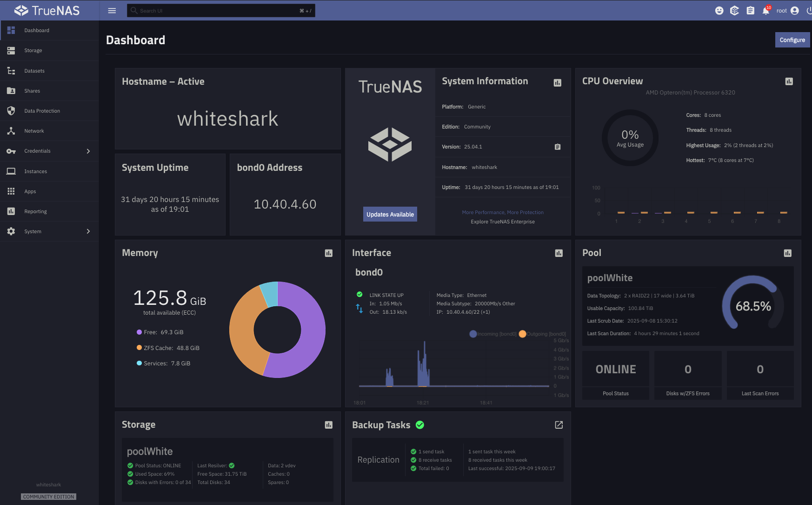Open Memory reports chart icon
This screenshot has height=505, width=812.
pos(329,253)
